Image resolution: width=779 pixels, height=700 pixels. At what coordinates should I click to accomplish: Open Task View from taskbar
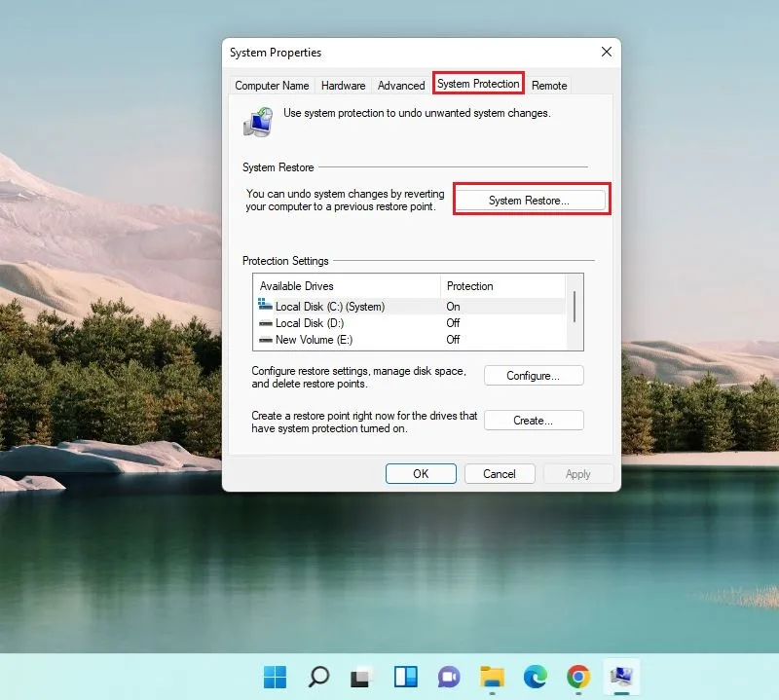click(361, 677)
